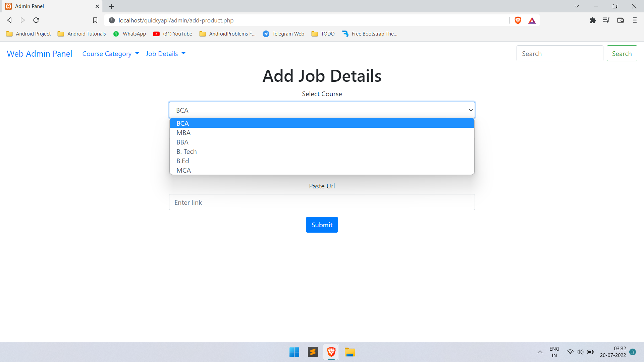Open WhatsApp bookmark
The height and width of the screenshot is (362, 644).
click(130, 34)
